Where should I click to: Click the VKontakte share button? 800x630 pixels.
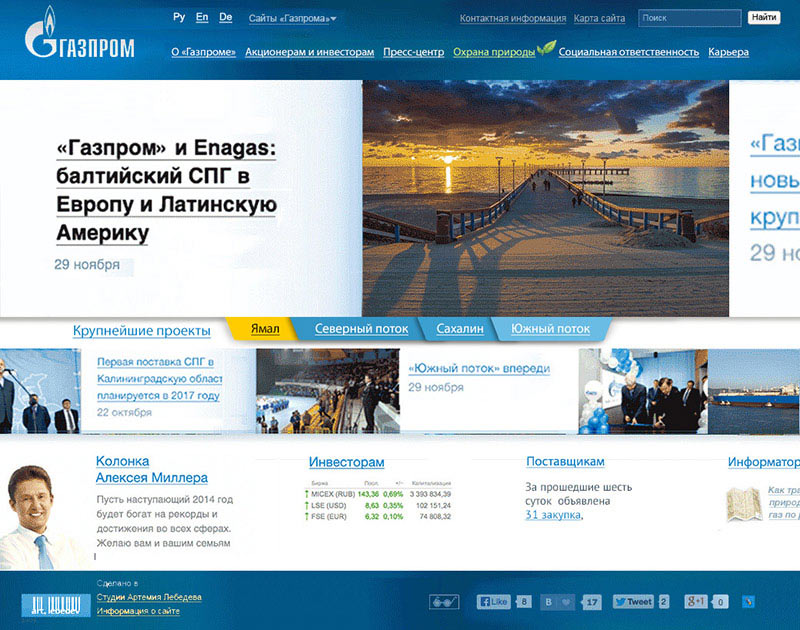pyautogui.click(x=558, y=602)
